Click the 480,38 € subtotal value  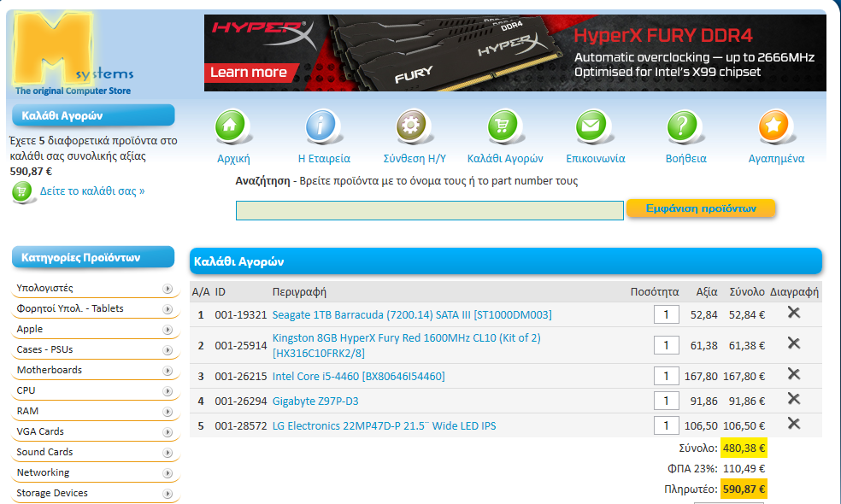coord(744,448)
